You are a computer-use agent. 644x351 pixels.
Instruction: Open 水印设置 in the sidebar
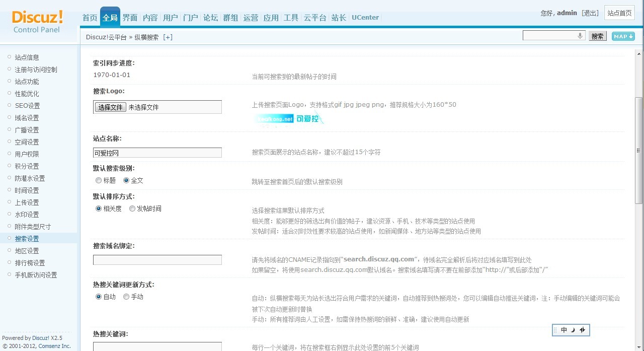27,215
